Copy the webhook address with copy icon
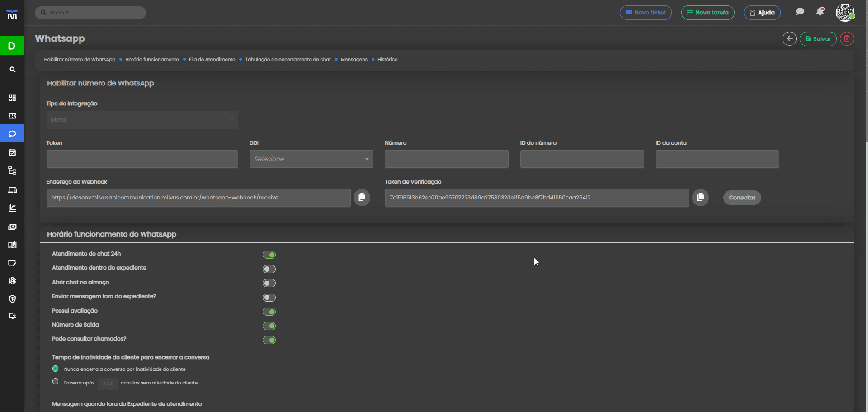This screenshot has height=412, width=868. (x=362, y=198)
